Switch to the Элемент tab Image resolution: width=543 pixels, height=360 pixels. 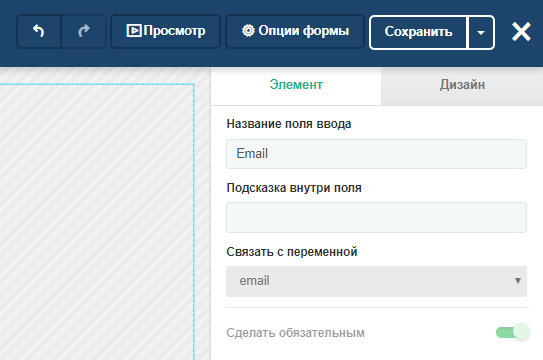[x=296, y=85]
